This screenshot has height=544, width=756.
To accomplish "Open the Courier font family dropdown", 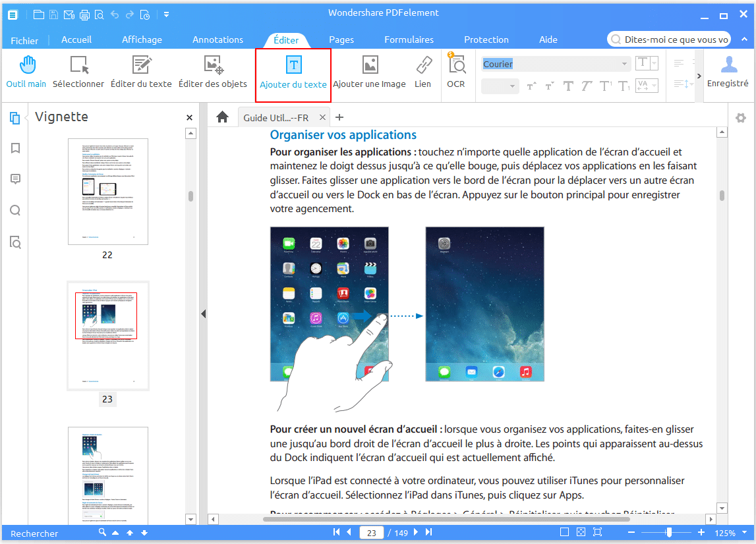I will pyautogui.click(x=624, y=64).
